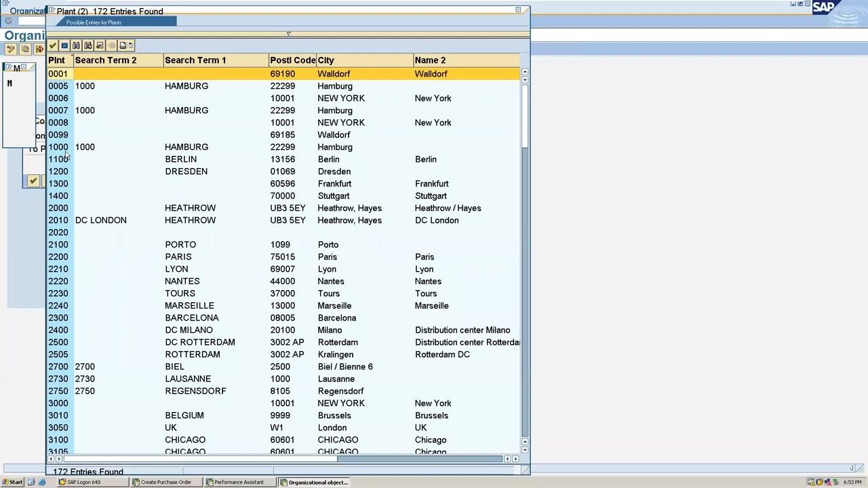The height and width of the screenshot is (488, 868).
Task: Click the copy icon in the Organizational window toolbar
Action: tap(25, 49)
